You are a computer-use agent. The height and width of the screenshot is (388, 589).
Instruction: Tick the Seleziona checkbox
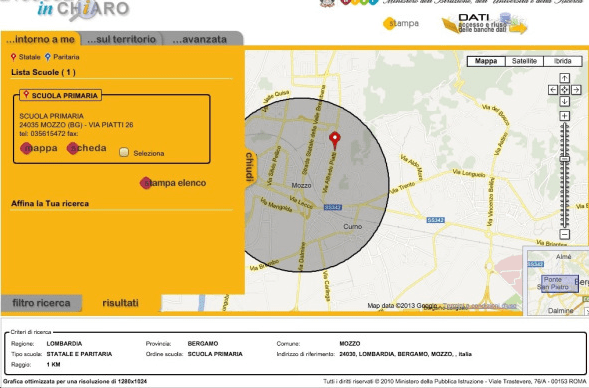(124, 152)
